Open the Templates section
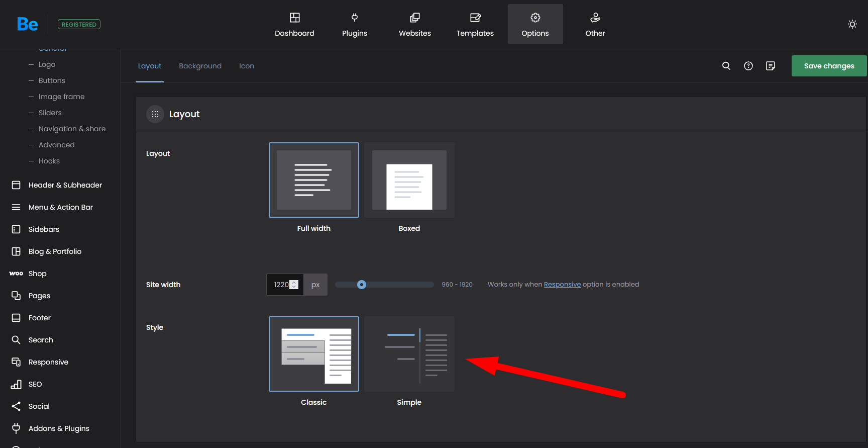 point(475,24)
